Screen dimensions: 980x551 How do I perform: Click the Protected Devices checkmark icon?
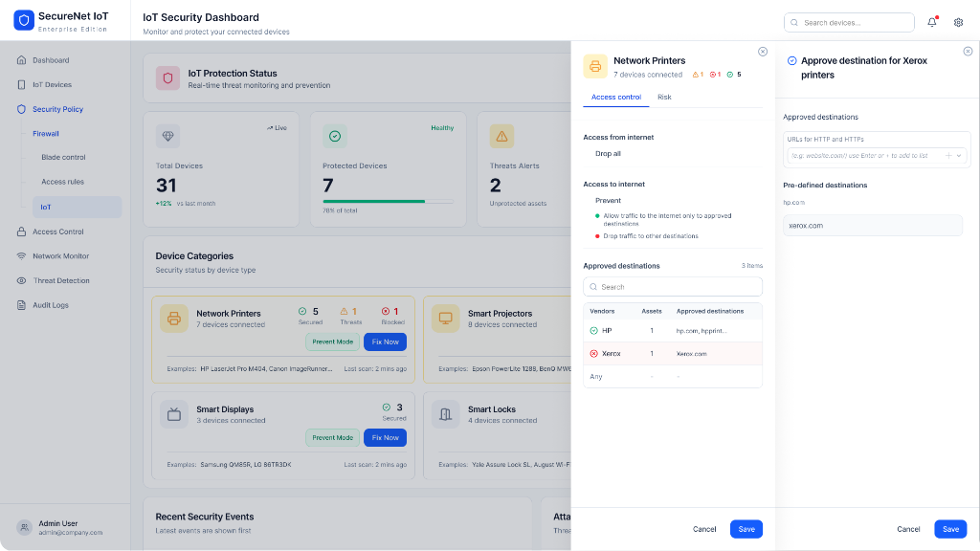334,136
